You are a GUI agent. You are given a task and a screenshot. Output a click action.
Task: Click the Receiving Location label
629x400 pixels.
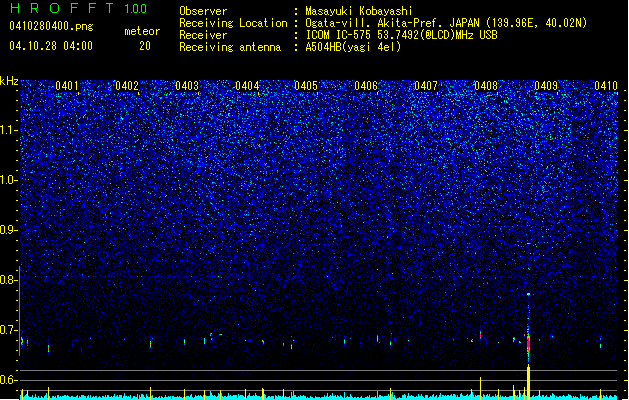[x=233, y=23]
